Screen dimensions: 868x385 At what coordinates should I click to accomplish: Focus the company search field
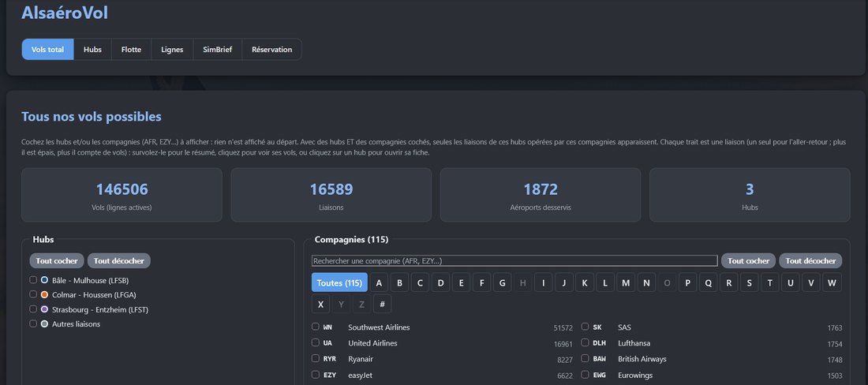coord(514,260)
